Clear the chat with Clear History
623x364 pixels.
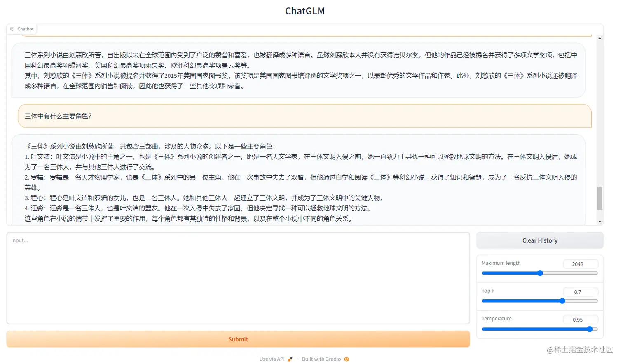click(540, 240)
